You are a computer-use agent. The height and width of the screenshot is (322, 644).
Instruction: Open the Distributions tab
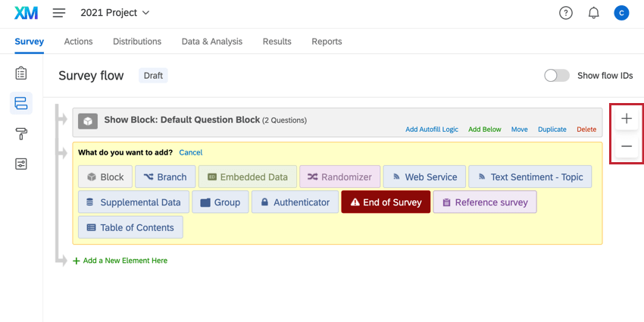click(137, 42)
